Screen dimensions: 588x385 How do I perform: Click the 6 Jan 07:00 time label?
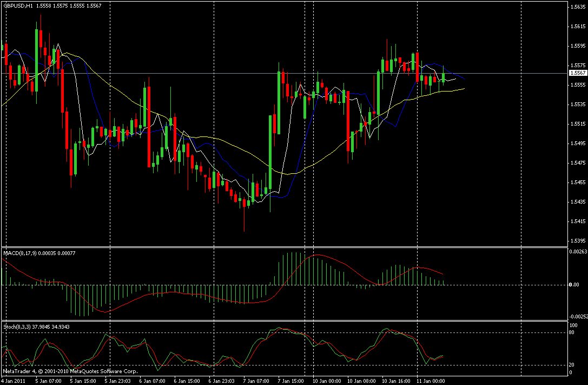[x=152, y=381]
